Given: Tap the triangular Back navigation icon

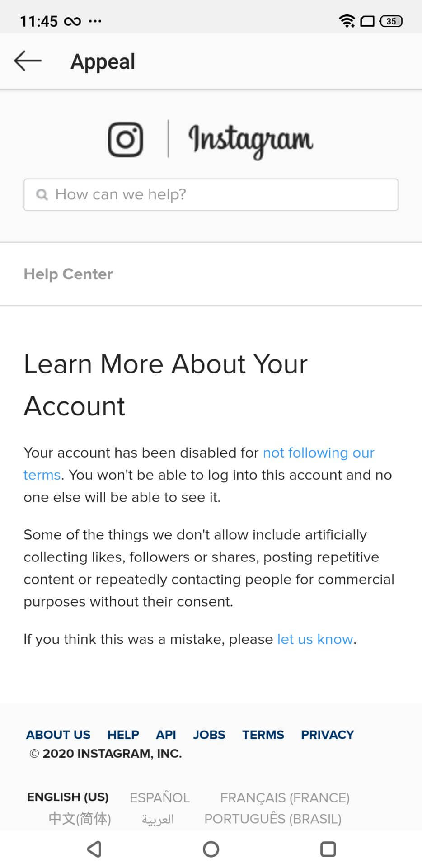Looking at the screenshot, I should pos(94,849).
